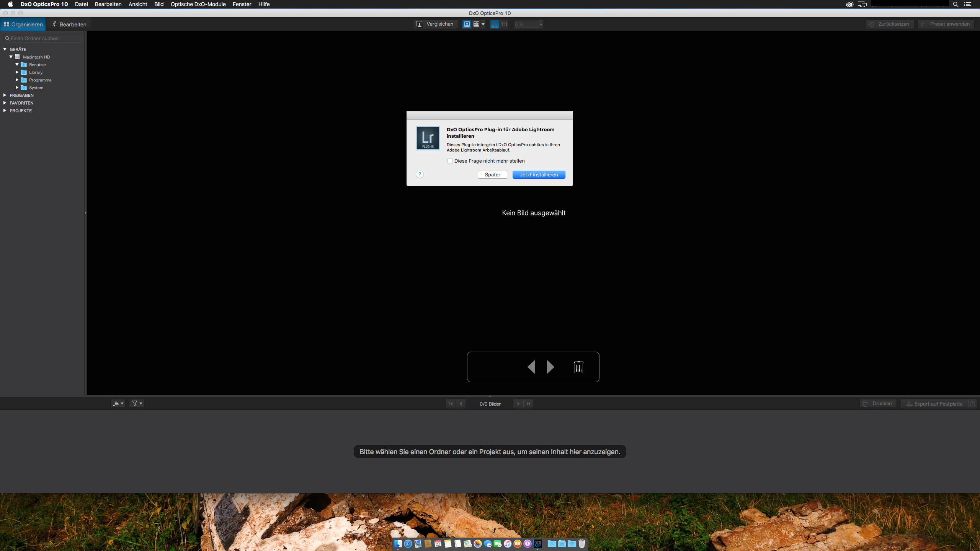The height and width of the screenshot is (551, 980).
Task: Open Finder from the dock
Action: (398, 544)
